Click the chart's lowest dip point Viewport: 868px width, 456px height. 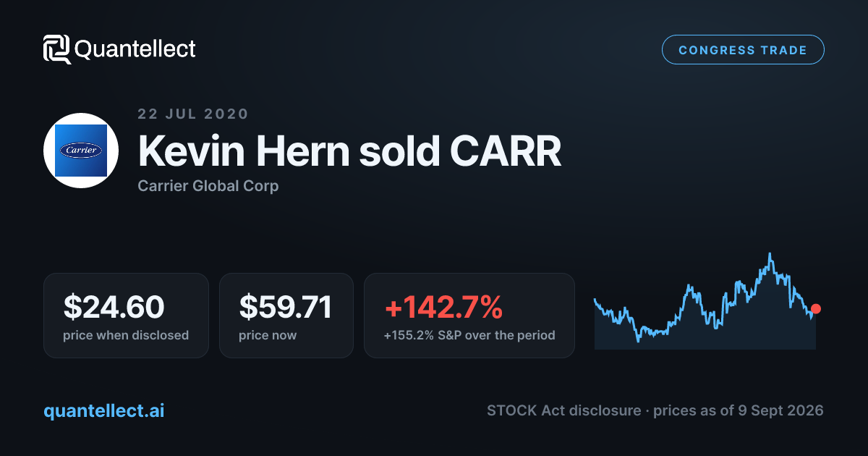(638, 340)
